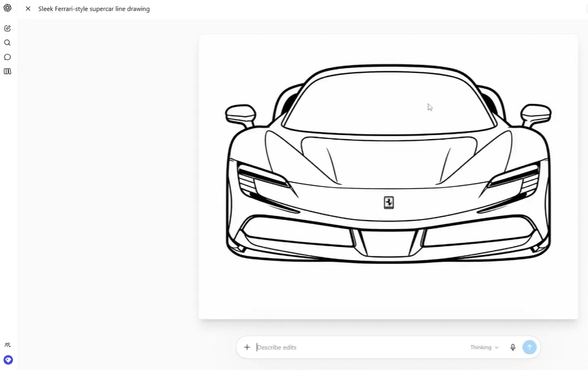Screen dimensions: 588x370
Task: Click the generated supercar line drawing image
Action: tap(388, 177)
